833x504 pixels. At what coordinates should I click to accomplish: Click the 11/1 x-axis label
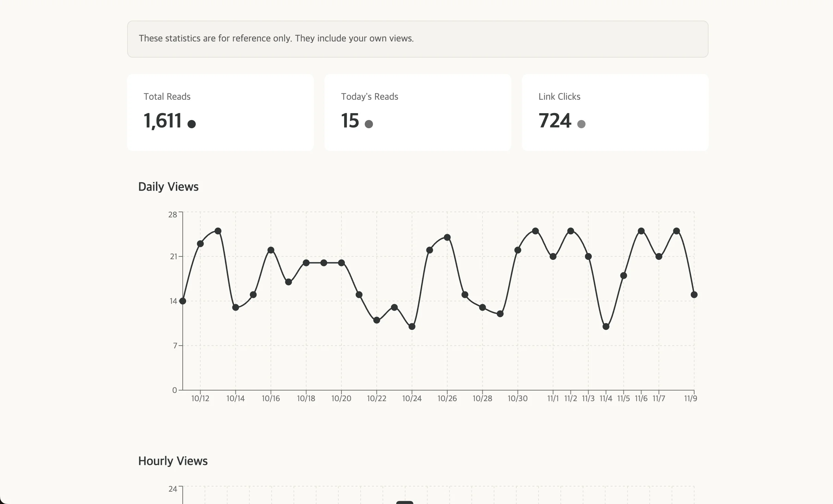pyautogui.click(x=553, y=398)
